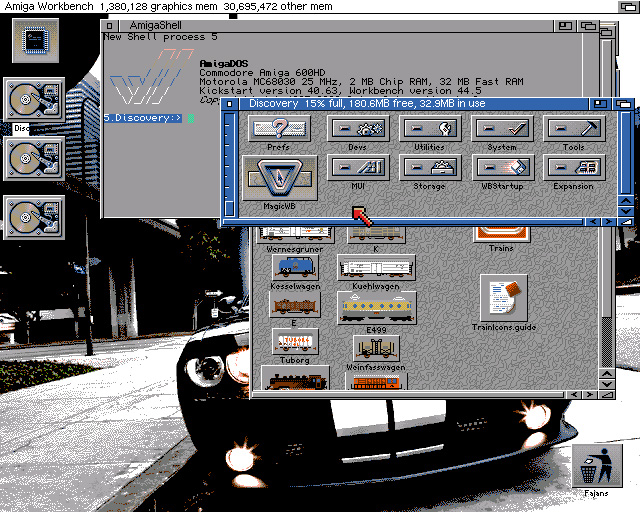Select the Kuehlwagen train icon

click(376, 267)
